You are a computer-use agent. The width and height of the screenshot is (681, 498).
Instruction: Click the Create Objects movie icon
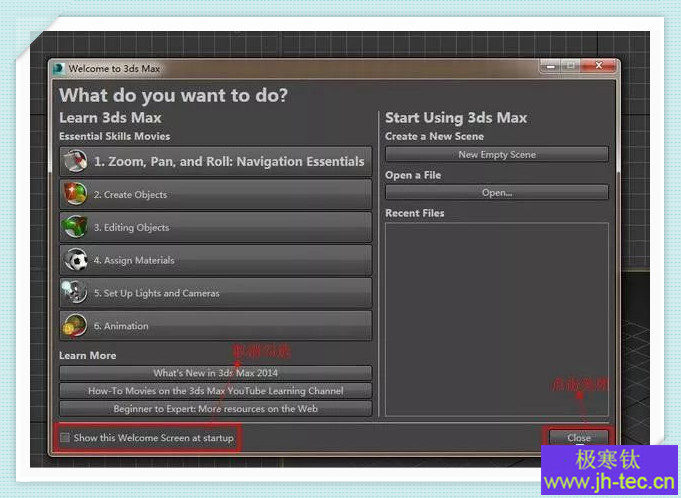(x=76, y=194)
